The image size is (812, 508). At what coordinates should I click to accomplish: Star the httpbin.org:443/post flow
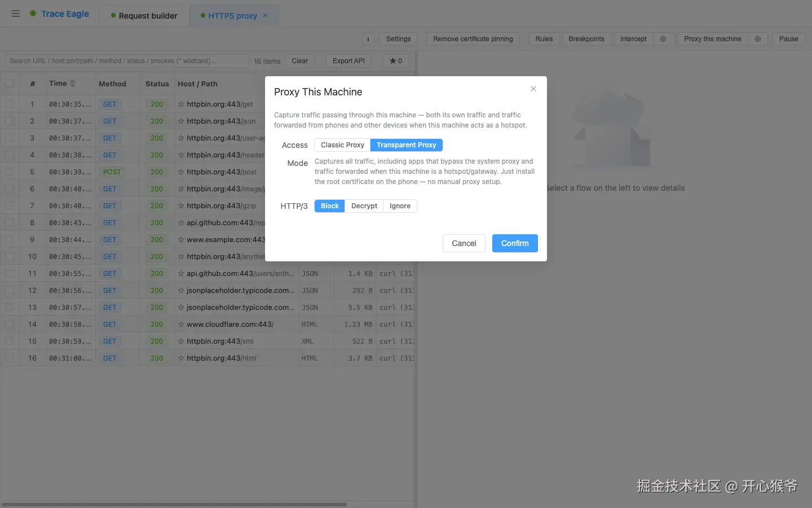[181, 172]
